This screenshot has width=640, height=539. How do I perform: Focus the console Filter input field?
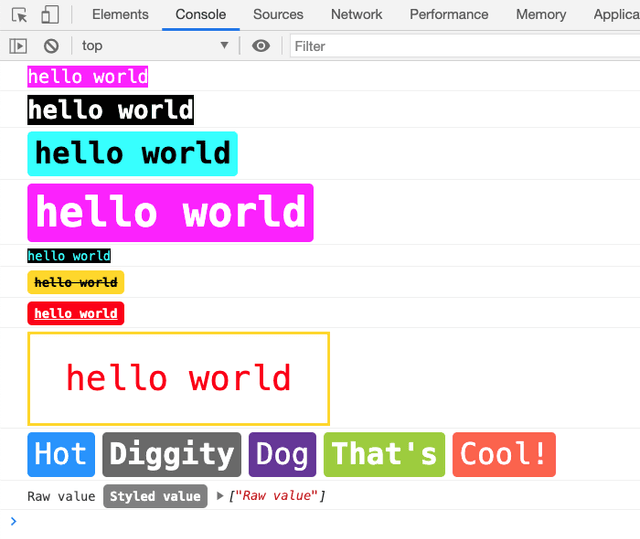pos(460,46)
